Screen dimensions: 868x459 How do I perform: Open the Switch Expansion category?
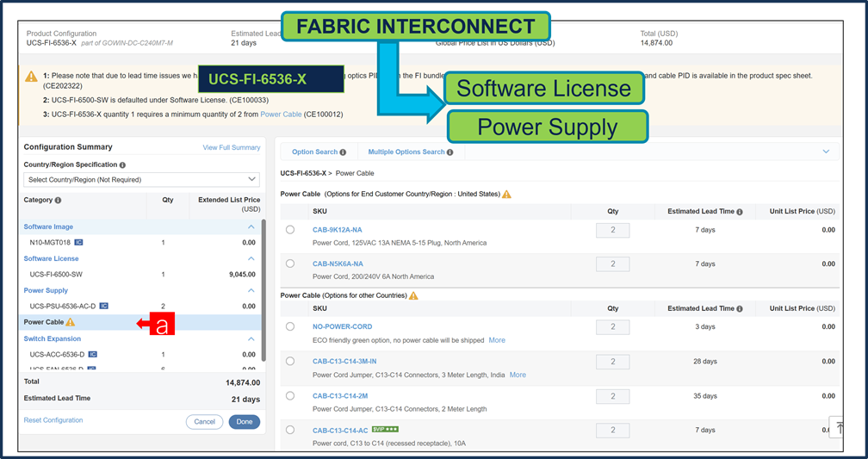point(52,338)
